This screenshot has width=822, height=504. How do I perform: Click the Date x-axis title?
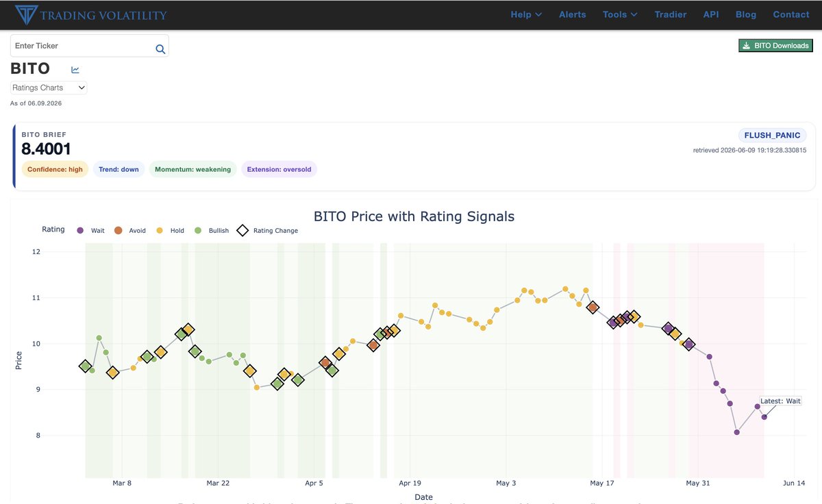click(x=423, y=497)
